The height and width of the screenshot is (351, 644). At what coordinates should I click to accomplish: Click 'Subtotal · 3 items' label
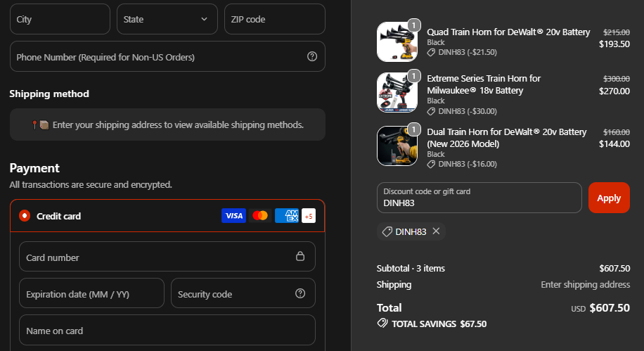click(411, 269)
